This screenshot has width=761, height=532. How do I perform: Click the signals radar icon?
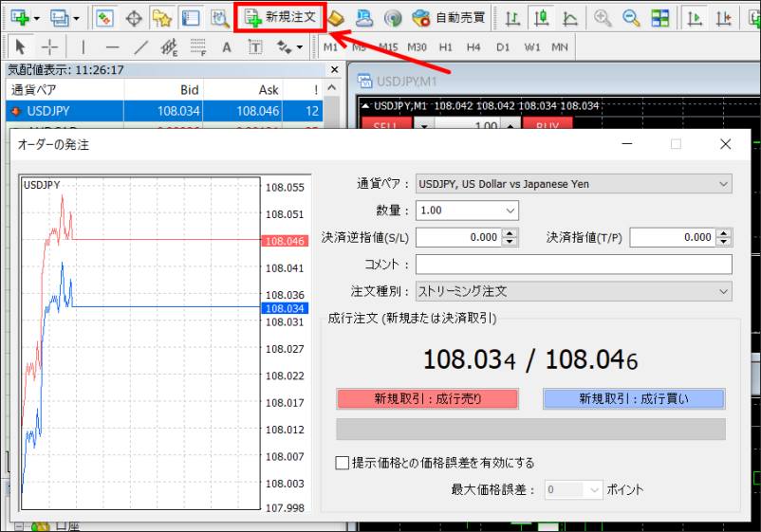(393, 18)
